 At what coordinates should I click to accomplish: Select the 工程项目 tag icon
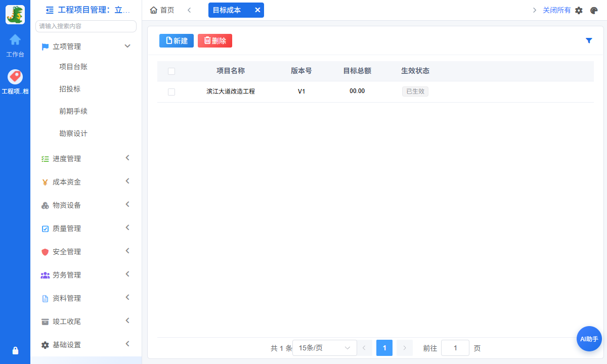click(x=15, y=77)
